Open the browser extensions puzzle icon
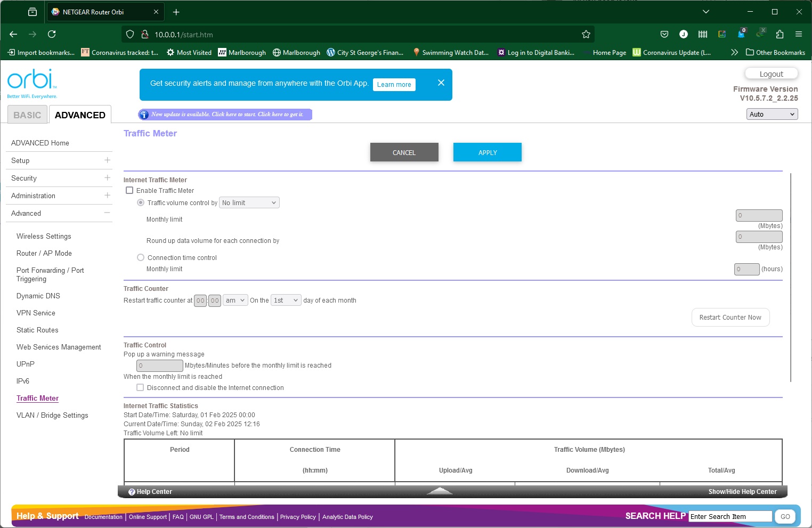Viewport: 812px width, 528px height. (x=779, y=34)
